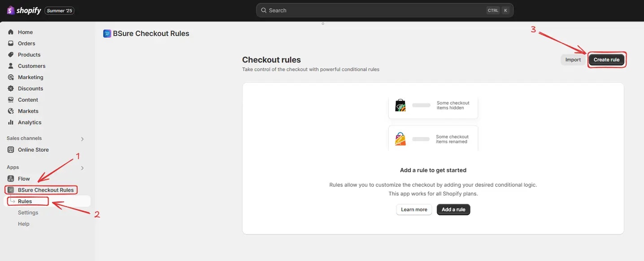Image resolution: width=644 pixels, height=261 pixels.
Task: Open Help in the app submenu
Action: coord(24,224)
